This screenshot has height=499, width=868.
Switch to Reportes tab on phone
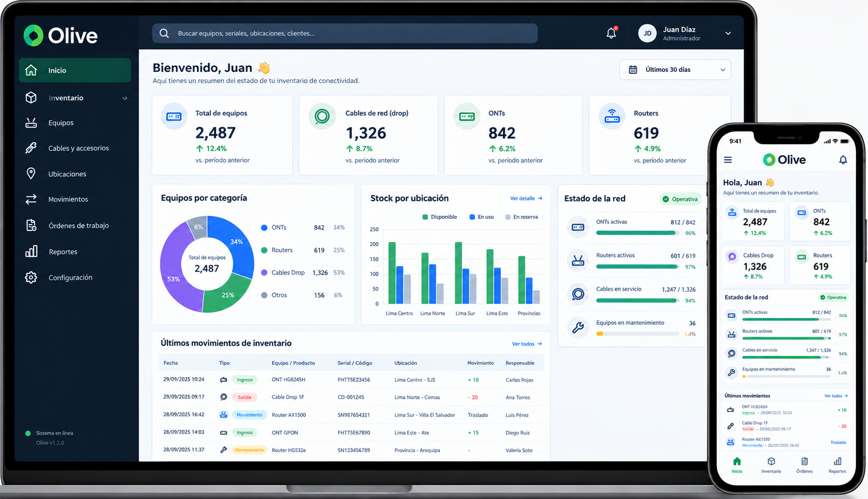837,465
